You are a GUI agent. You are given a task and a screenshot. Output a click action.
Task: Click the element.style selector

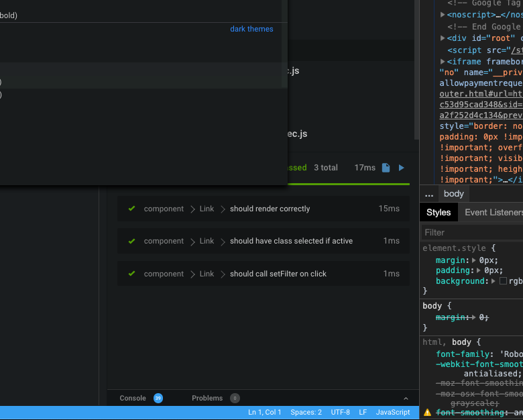click(455, 248)
